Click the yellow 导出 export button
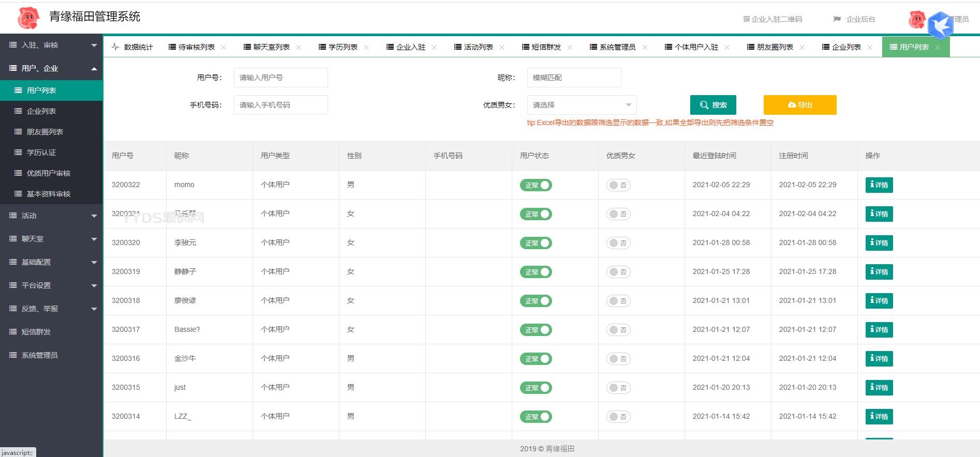980x457 pixels. click(x=800, y=105)
